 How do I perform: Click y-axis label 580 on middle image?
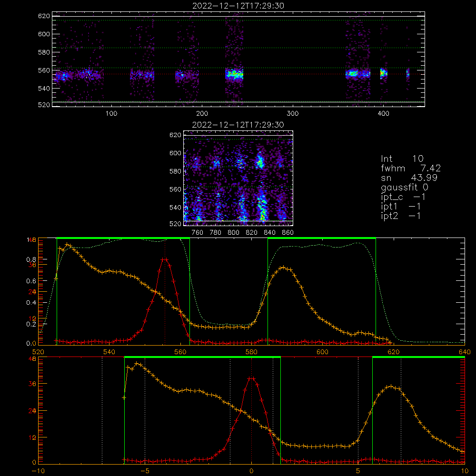(175, 171)
